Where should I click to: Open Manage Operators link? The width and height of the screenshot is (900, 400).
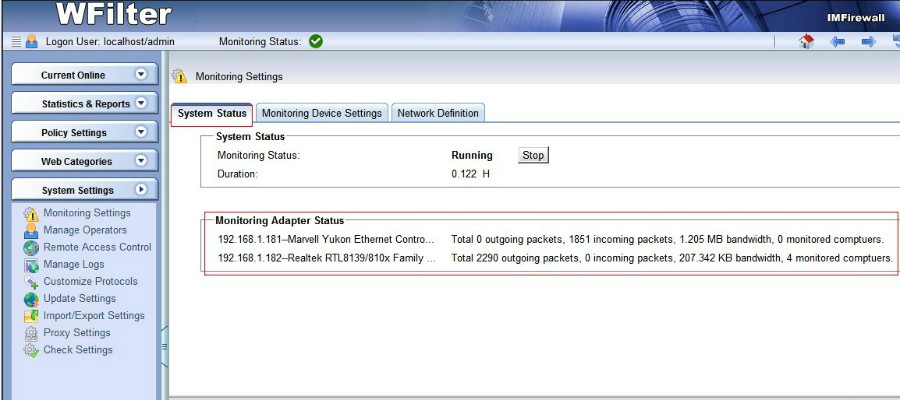click(85, 230)
